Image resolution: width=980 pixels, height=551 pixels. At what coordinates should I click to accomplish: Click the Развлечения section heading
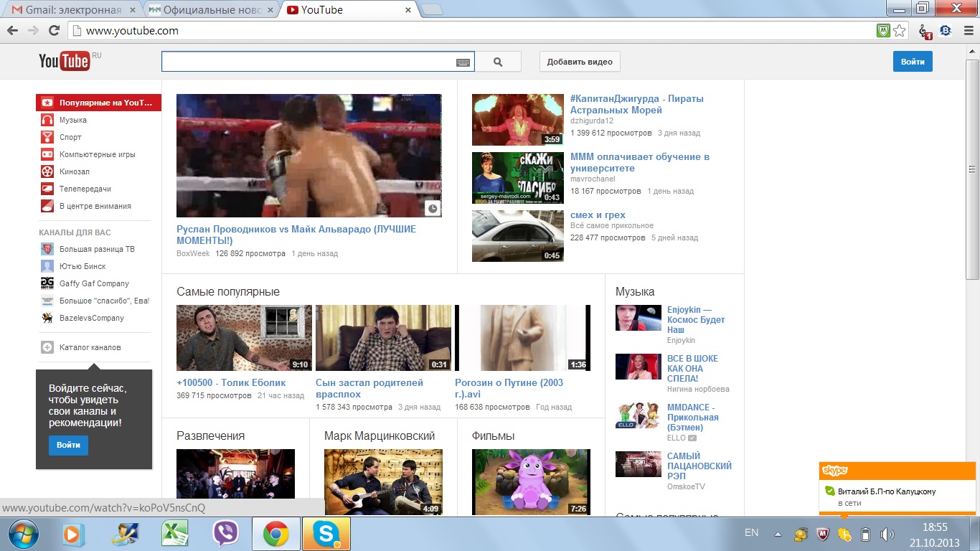pos(210,435)
